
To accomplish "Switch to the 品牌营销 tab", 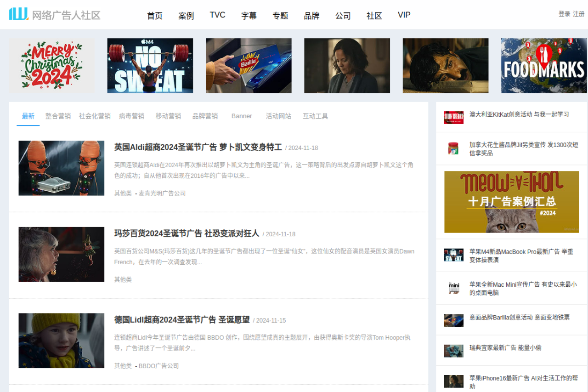I will (205, 116).
